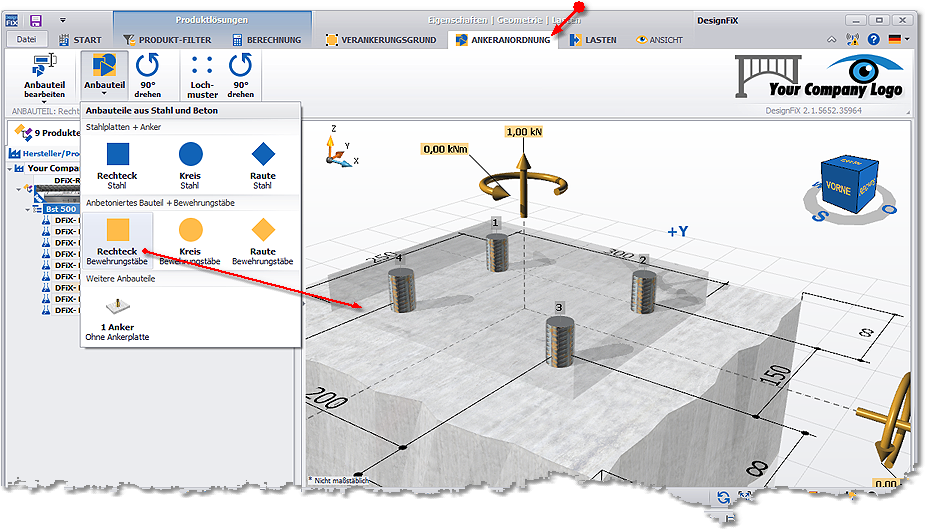Save the project with the purple disk icon

coord(36,21)
